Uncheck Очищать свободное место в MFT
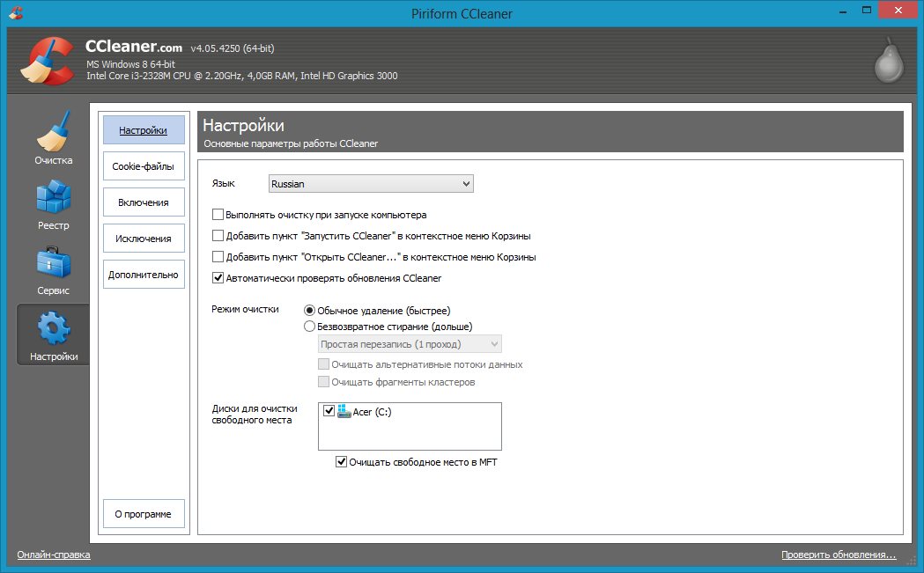Screen dimensions: 924x573 (x=342, y=462)
